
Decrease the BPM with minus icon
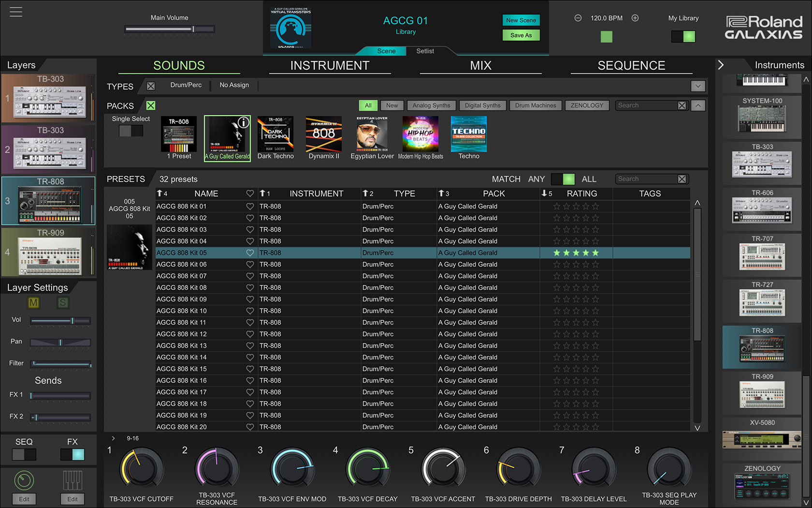(578, 18)
